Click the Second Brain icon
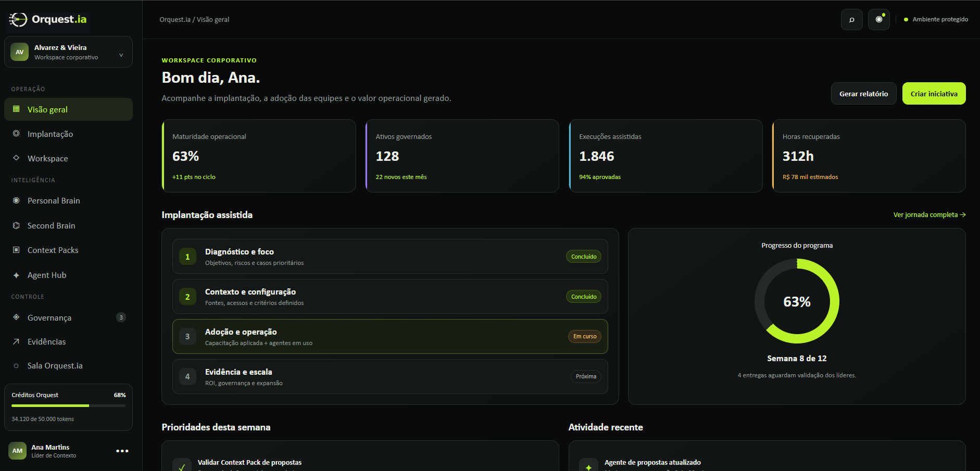The width and height of the screenshot is (980, 471). pos(16,225)
